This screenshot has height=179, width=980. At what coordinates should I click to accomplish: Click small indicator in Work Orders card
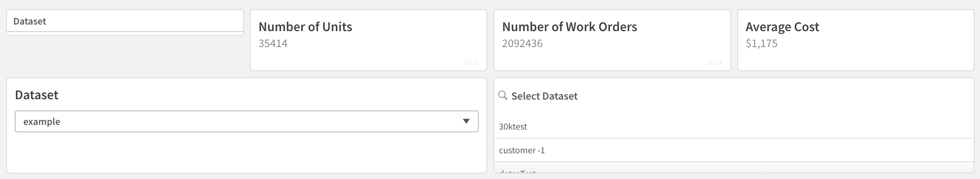(x=715, y=63)
